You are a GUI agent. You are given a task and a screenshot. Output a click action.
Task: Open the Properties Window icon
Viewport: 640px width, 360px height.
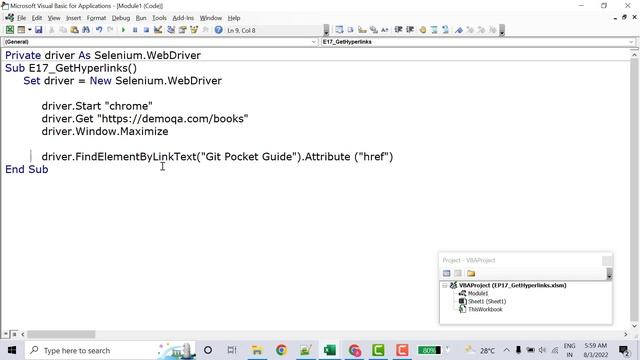click(x=182, y=30)
